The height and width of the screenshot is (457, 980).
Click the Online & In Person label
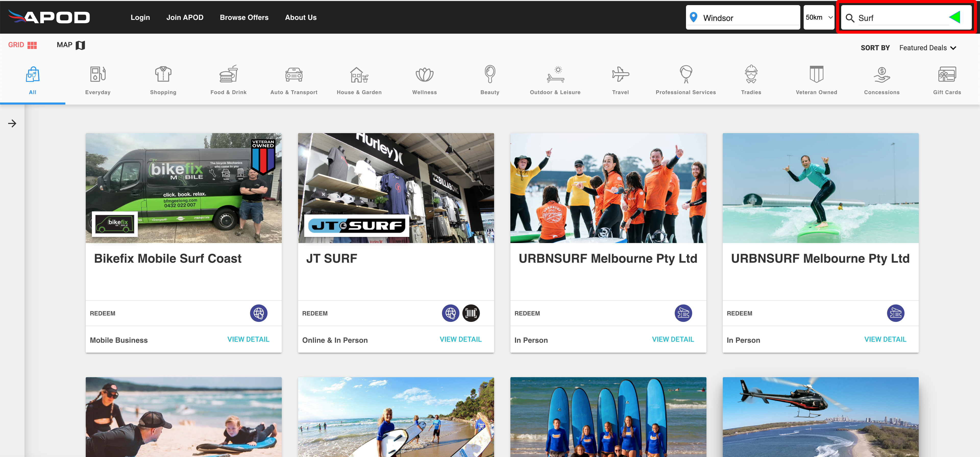tap(335, 340)
